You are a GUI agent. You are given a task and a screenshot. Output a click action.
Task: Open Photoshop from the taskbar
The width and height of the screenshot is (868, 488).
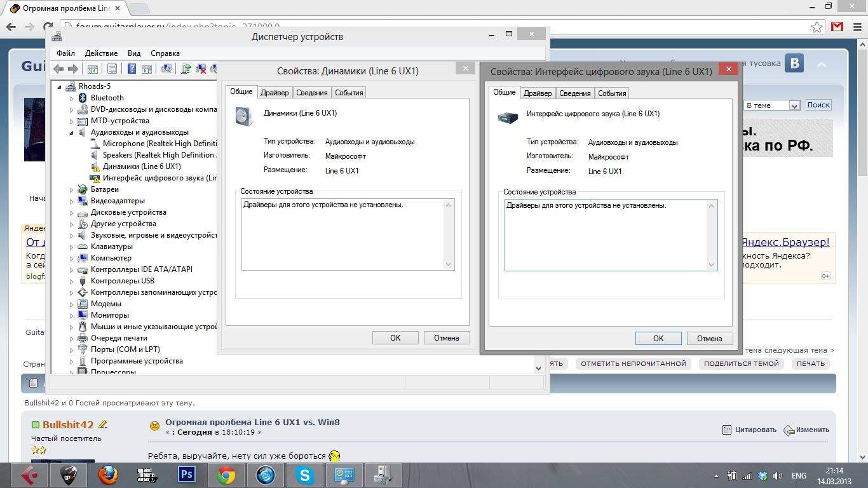tap(187, 475)
